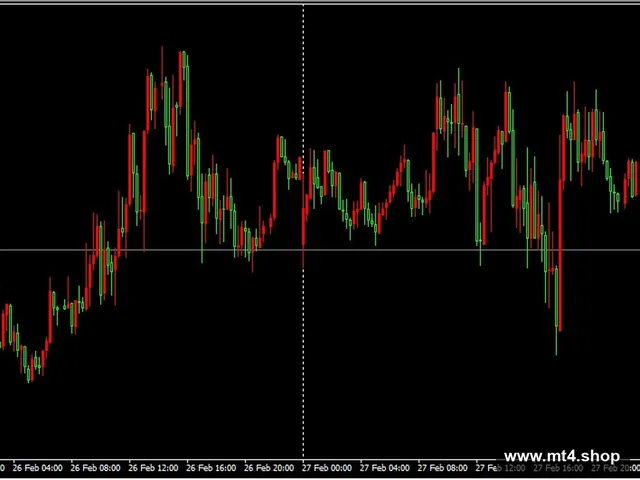Click the 26 Feb 04:00 time label
Viewport: 640px width, 480px height.
tap(38, 468)
